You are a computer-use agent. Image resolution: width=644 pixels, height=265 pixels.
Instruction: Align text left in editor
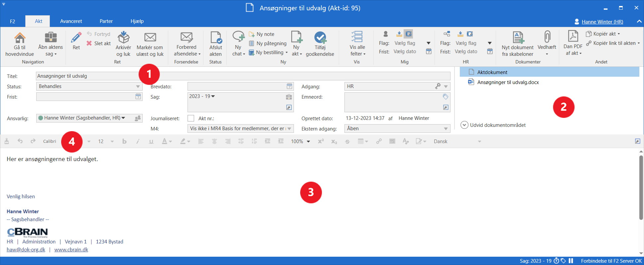[201, 141]
